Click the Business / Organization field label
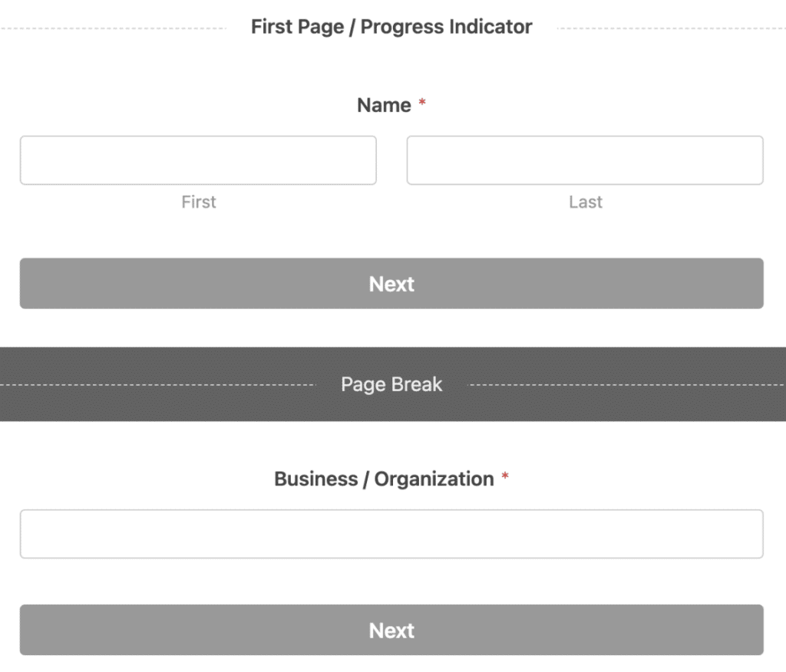 coord(382,479)
